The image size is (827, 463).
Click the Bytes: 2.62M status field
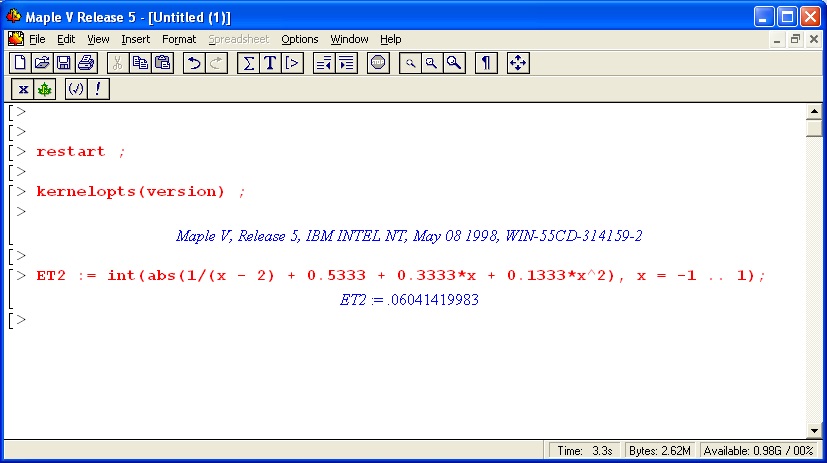click(x=659, y=451)
